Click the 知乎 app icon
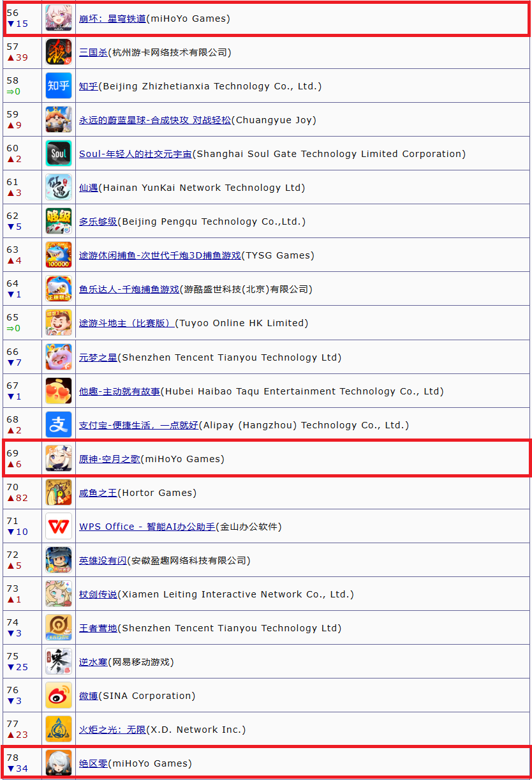The width and height of the screenshot is (532, 780). (x=59, y=86)
